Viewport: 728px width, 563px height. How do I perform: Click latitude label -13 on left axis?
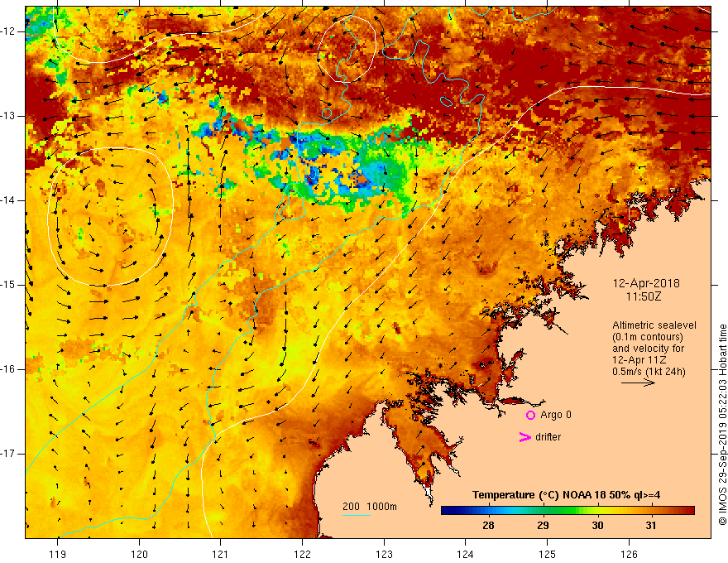pos(8,116)
